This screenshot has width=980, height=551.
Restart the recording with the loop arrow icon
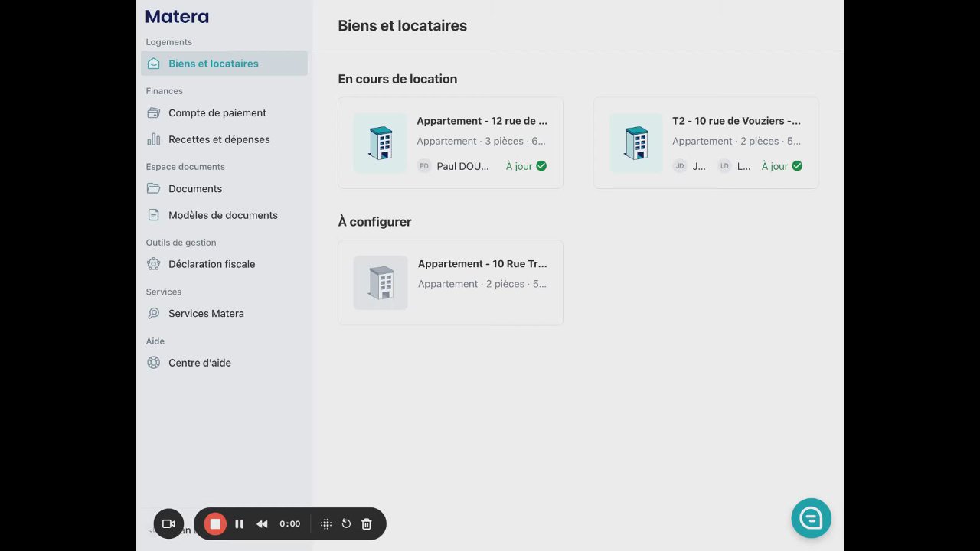[x=346, y=523]
